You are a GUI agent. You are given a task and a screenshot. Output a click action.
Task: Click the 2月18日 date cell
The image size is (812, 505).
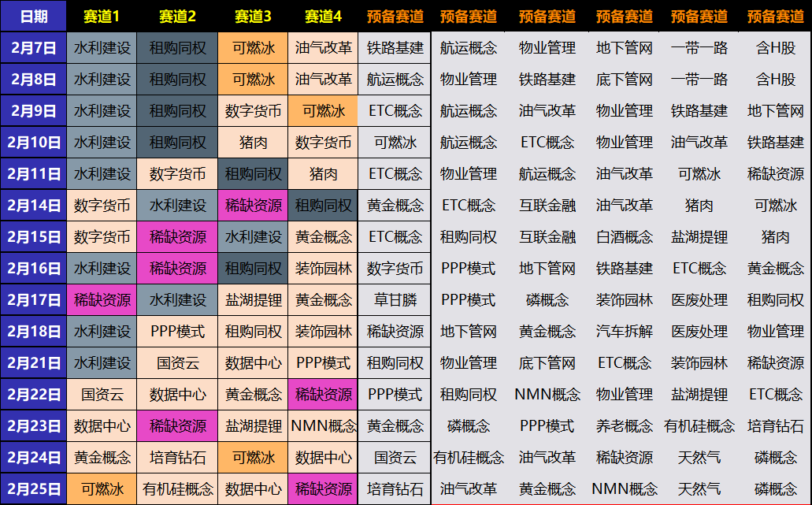tap(34, 332)
